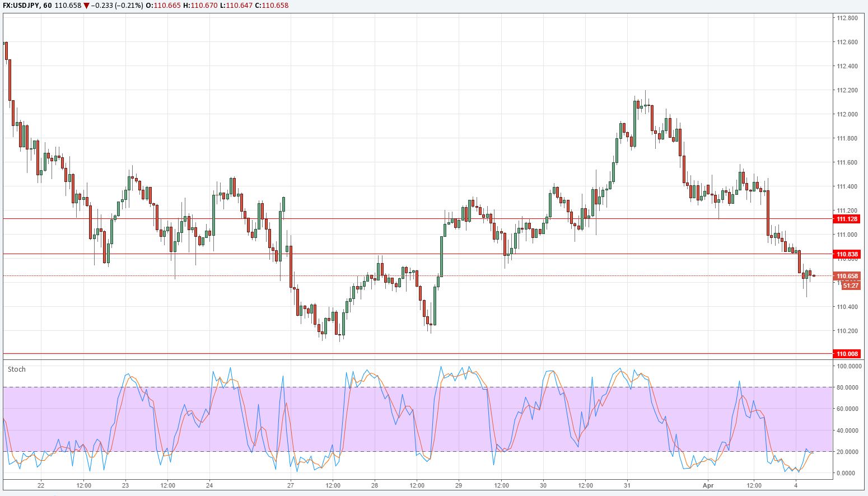Image resolution: width=868 pixels, height=496 pixels.
Task: Click 112.600 on the price axis
Action: click(847, 42)
